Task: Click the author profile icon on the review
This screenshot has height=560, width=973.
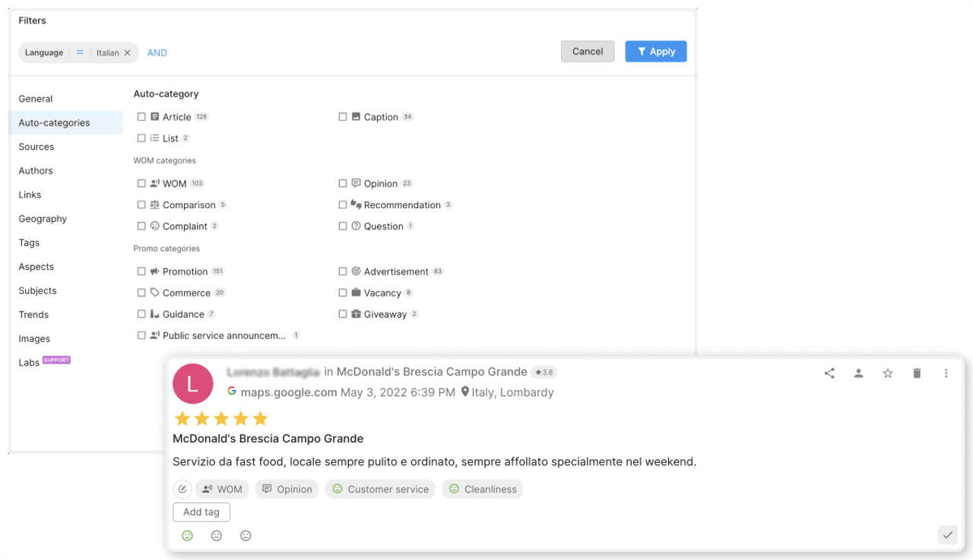Action: pyautogui.click(x=858, y=373)
